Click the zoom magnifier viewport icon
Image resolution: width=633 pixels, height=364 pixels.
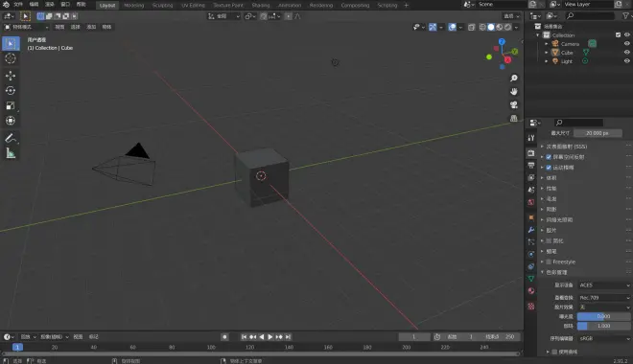[x=514, y=78]
